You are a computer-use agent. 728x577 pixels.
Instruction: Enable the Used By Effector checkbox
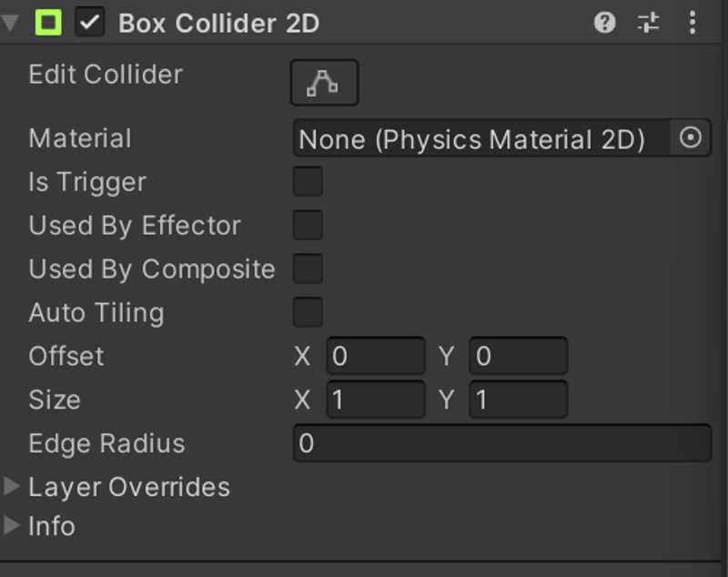click(x=308, y=225)
